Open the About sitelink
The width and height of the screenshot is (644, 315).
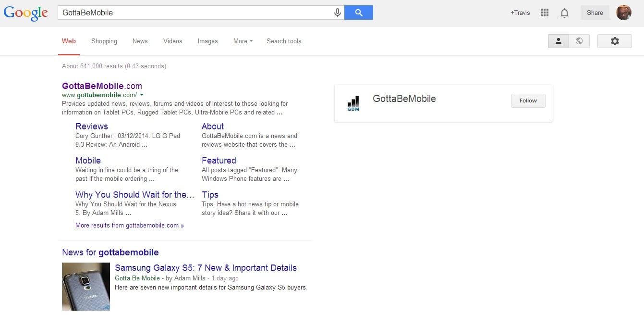click(213, 126)
